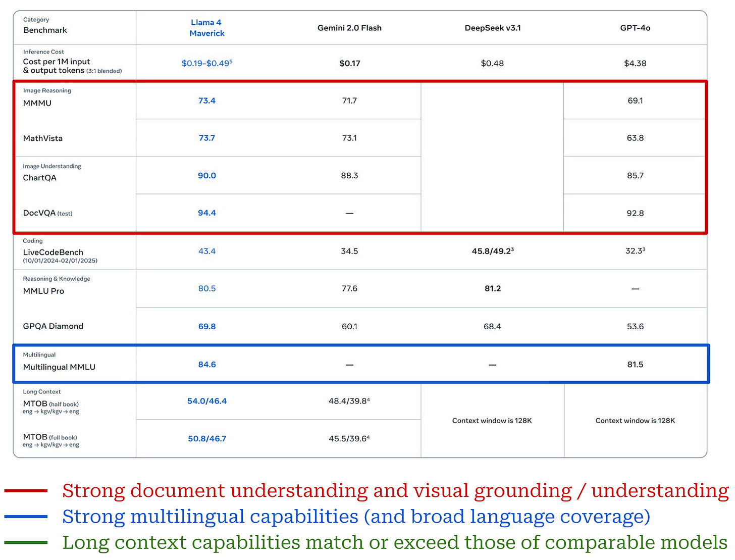Select the $0.17 Gemini cost value
The width and height of the screenshot is (735, 560).
tap(349, 63)
